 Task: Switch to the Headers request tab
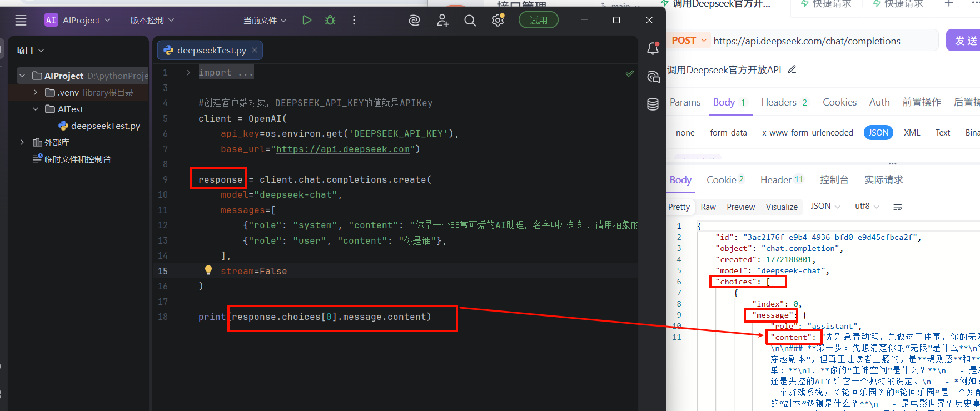pyautogui.click(x=784, y=102)
